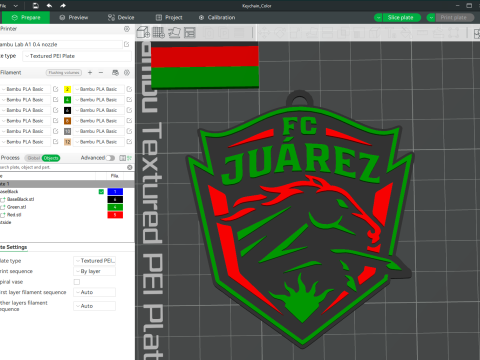The height and width of the screenshot is (360, 480).
Task: Expand the Slice plate dropdown arrow
Action: (378, 18)
